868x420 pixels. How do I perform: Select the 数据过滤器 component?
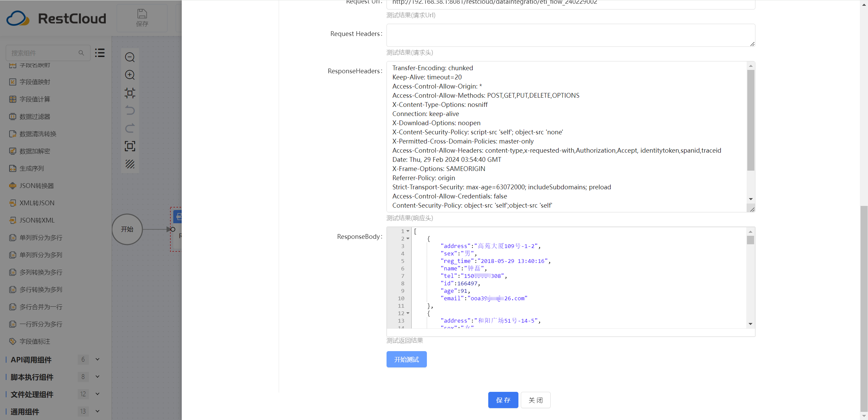tap(35, 117)
